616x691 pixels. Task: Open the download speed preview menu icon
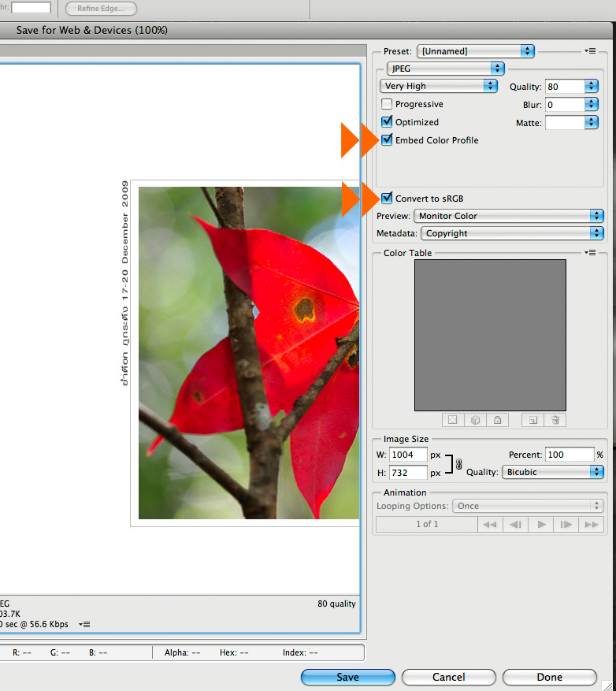coord(84,624)
